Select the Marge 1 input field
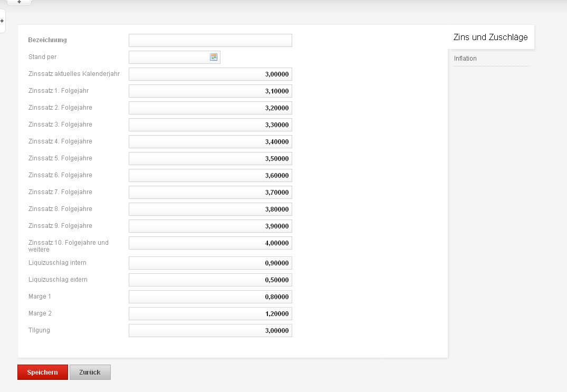The height and width of the screenshot is (392, 567). coord(210,297)
